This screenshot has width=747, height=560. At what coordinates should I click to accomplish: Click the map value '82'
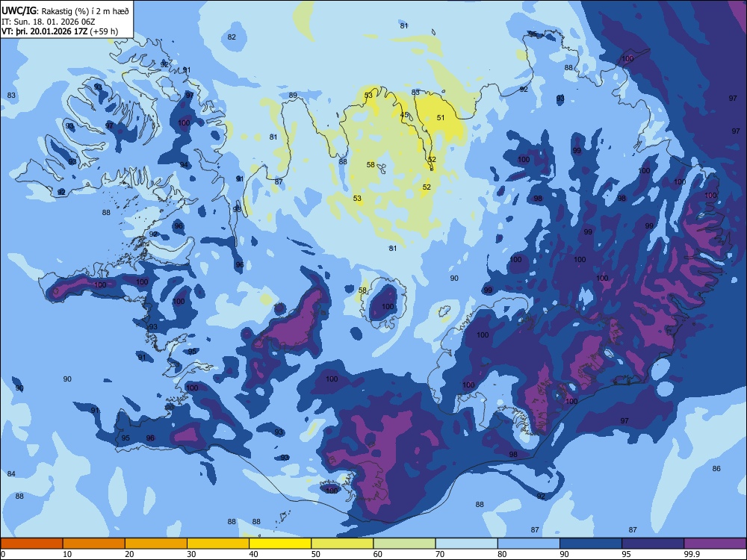click(x=232, y=37)
